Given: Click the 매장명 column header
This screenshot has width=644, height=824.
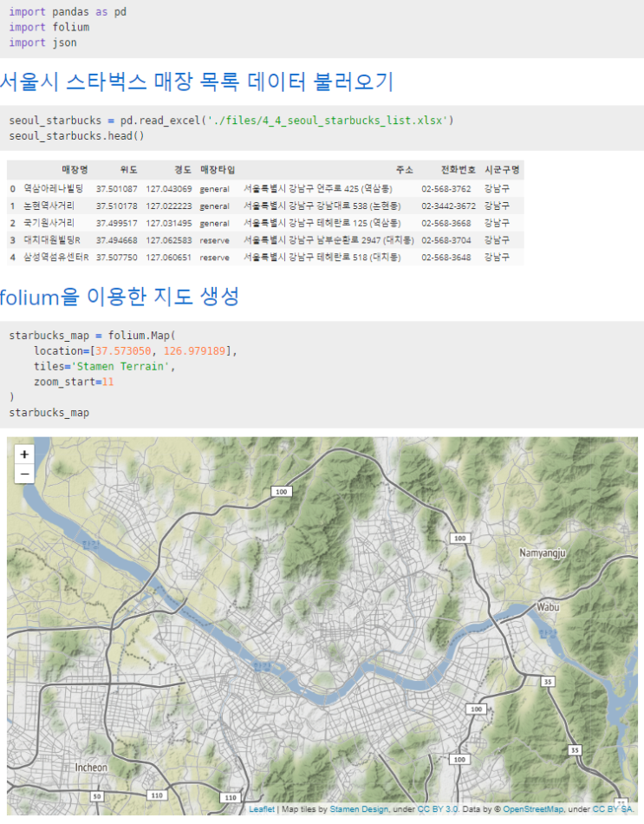Looking at the screenshot, I should tap(75, 170).
